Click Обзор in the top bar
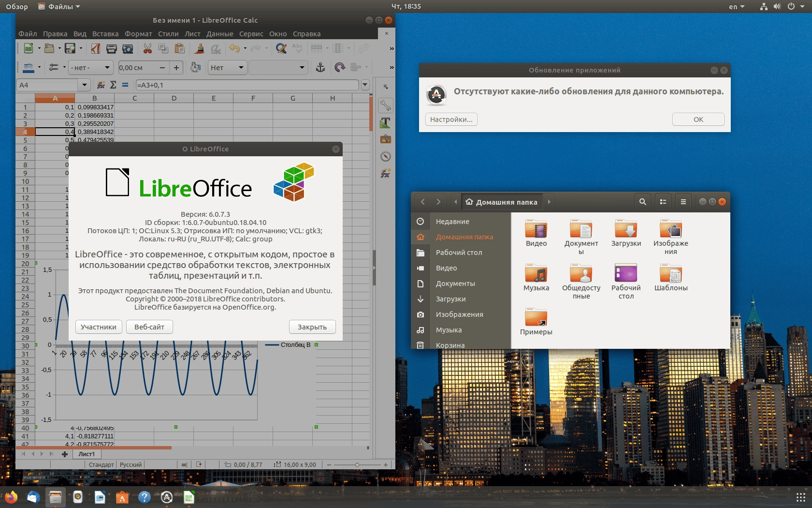 (x=17, y=6)
